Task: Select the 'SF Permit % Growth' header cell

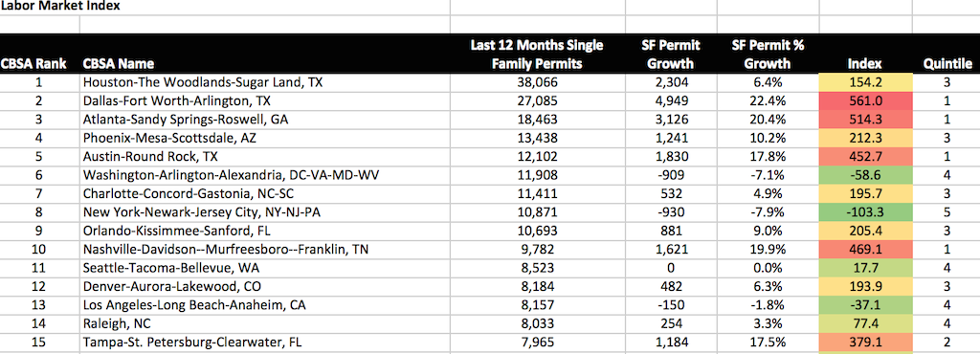Action: 768,55
